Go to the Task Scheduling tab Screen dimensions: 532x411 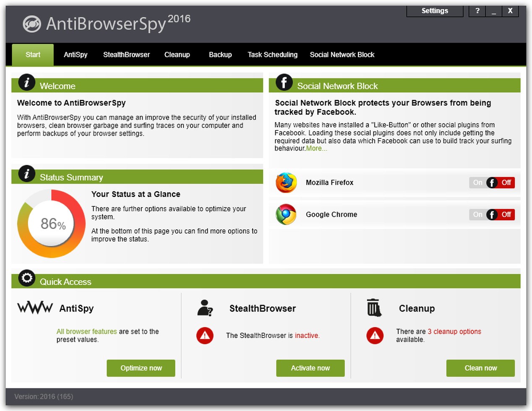click(x=272, y=55)
